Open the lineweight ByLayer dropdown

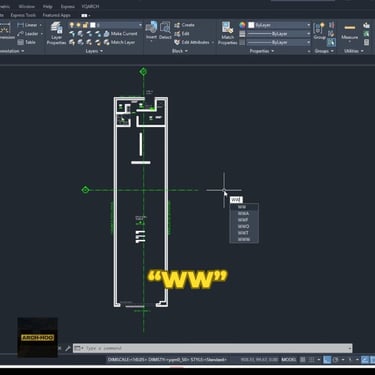click(309, 34)
